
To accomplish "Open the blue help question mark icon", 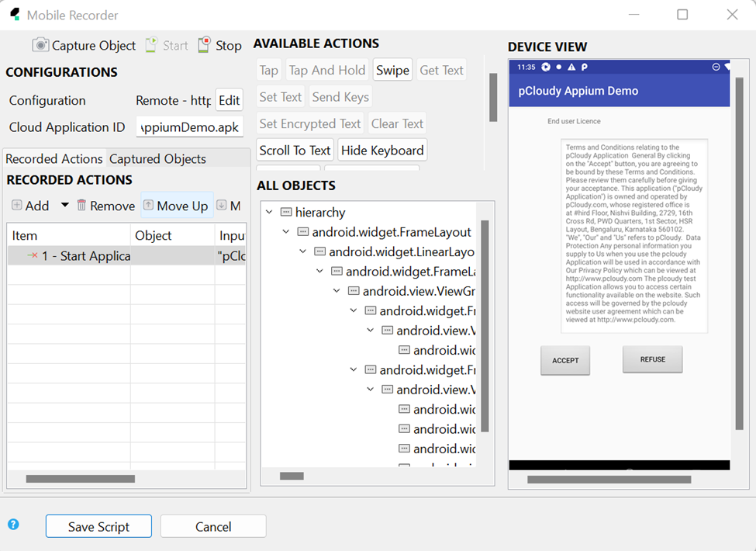I will pos(13,525).
